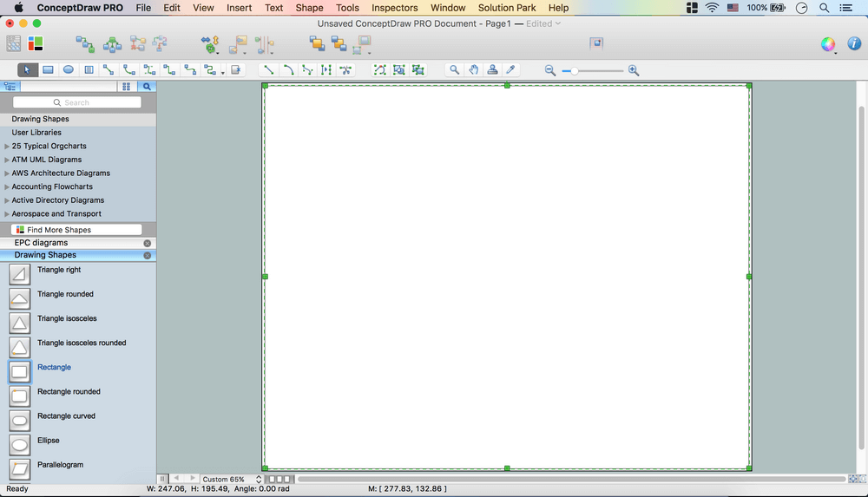Open the Insert menu
The height and width of the screenshot is (497, 868).
240,8
